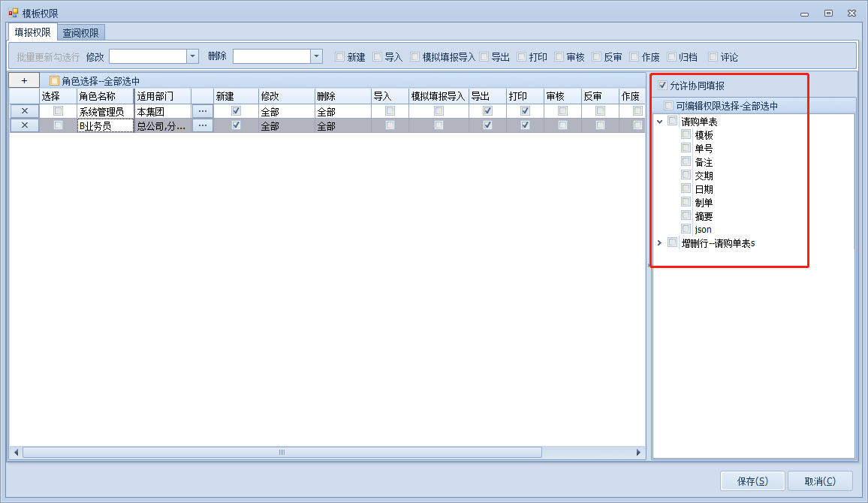Image resolution: width=868 pixels, height=503 pixels.
Task: Click the 模板权限 window title icon
Action: [x=13, y=13]
